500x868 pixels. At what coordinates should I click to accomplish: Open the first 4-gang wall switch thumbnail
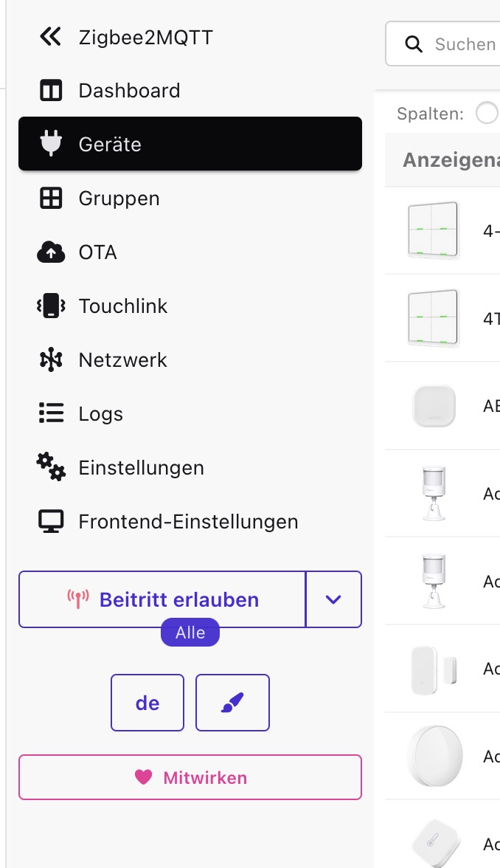tap(434, 230)
